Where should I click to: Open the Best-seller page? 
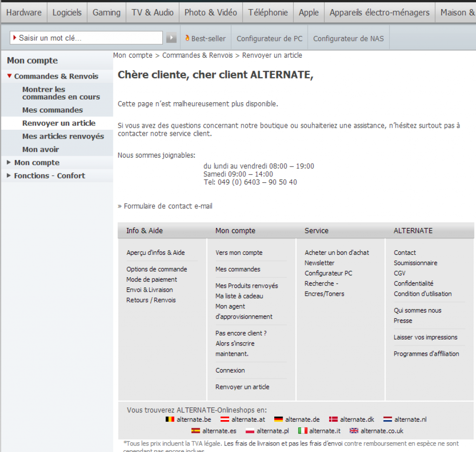pyautogui.click(x=208, y=39)
